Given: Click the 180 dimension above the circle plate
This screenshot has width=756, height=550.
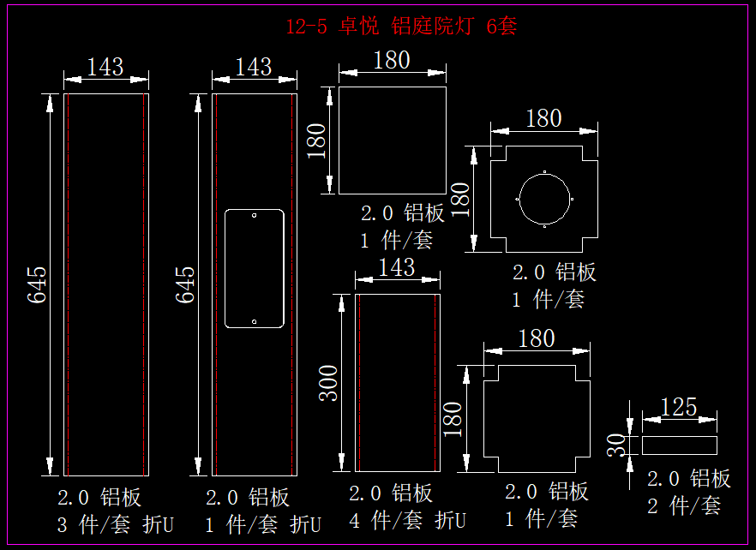Looking at the screenshot, I should click(x=543, y=118).
